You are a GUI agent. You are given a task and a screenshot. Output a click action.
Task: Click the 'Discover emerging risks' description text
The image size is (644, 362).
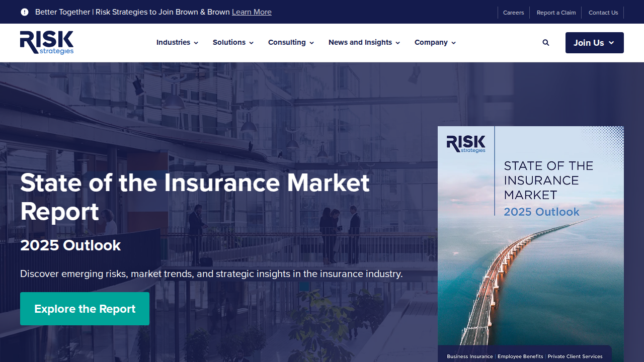[x=211, y=274]
